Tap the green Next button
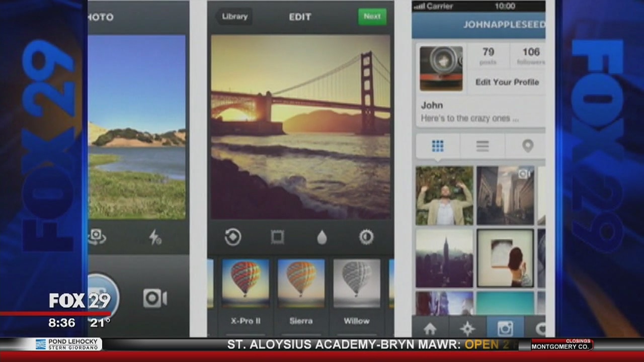This screenshot has height=362, width=644. [372, 16]
